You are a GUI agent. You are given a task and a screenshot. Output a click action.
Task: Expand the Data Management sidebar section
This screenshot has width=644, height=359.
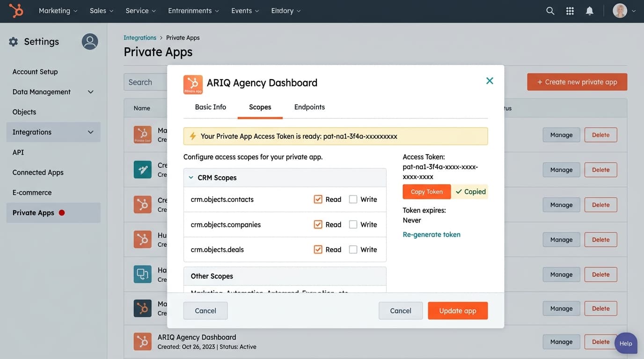(x=53, y=92)
